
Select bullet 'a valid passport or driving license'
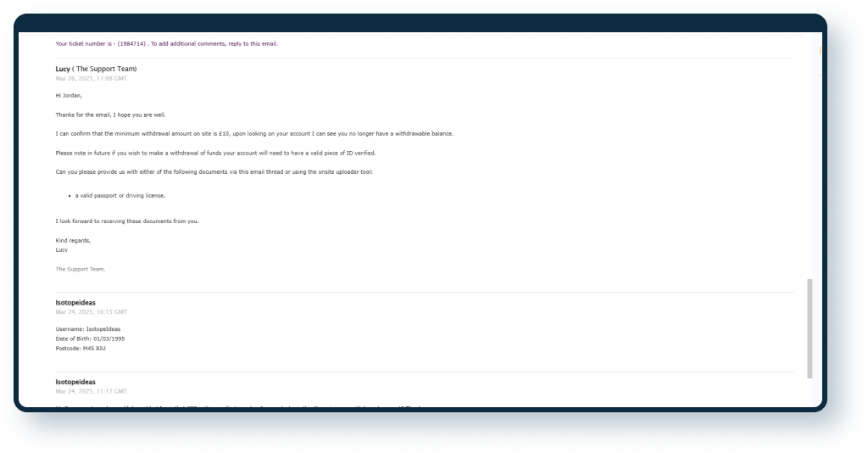(x=120, y=195)
